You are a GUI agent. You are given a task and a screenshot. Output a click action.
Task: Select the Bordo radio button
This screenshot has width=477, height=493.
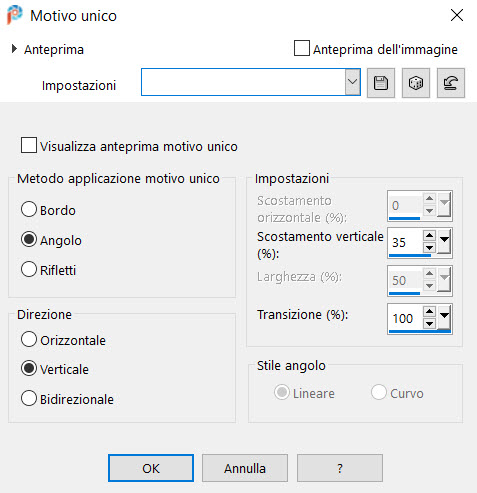pos(29,209)
